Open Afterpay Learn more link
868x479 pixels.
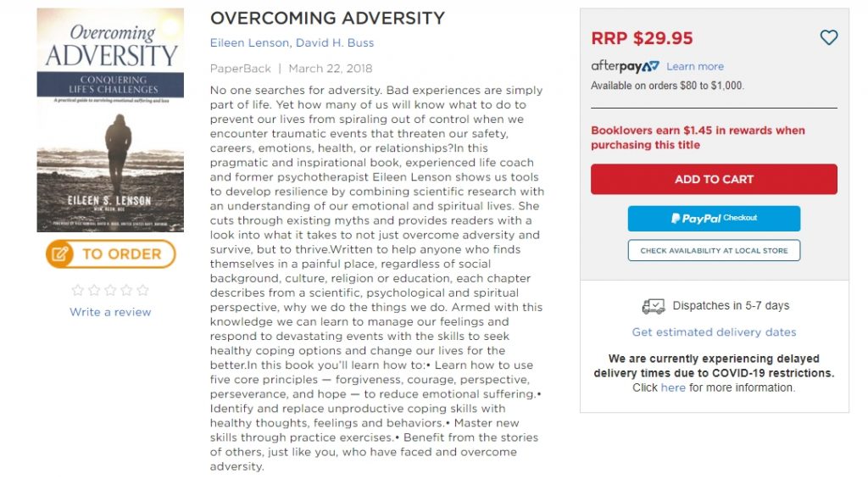pyautogui.click(x=695, y=66)
